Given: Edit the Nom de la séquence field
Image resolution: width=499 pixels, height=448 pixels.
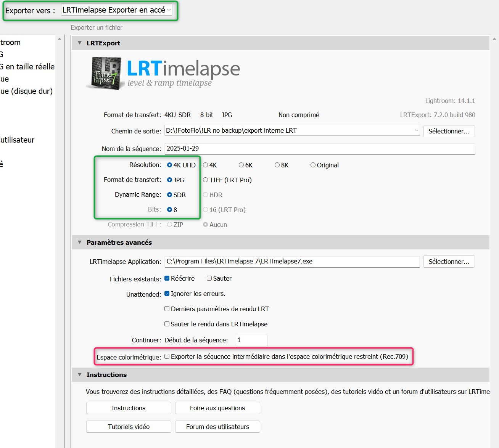Looking at the screenshot, I should (320, 149).
